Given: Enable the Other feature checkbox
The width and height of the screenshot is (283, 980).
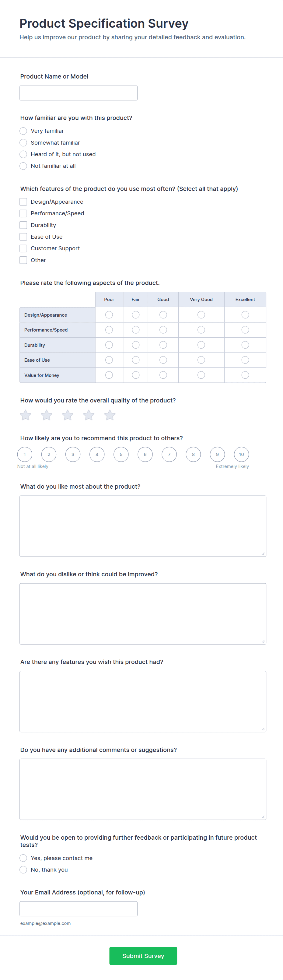Looking at the screenshot, I should [23, 260].
